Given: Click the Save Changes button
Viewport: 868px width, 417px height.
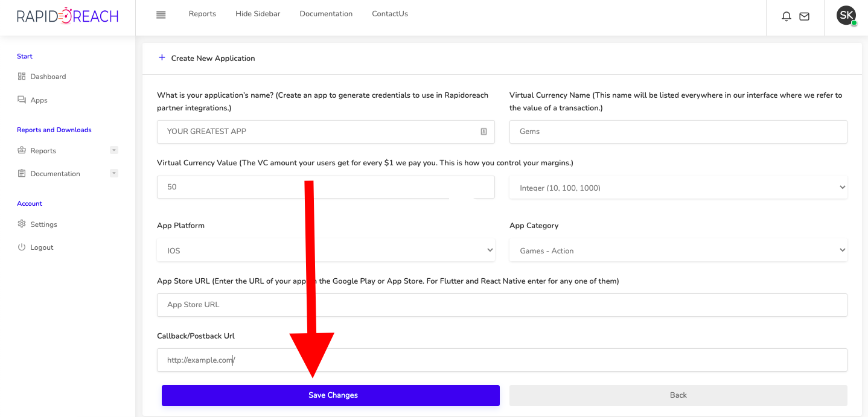Looking at the screenshot, I should tap(331, 395).
